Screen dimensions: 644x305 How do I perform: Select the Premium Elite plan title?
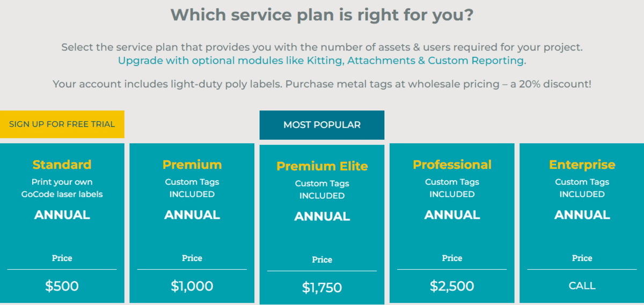[322, 166]
